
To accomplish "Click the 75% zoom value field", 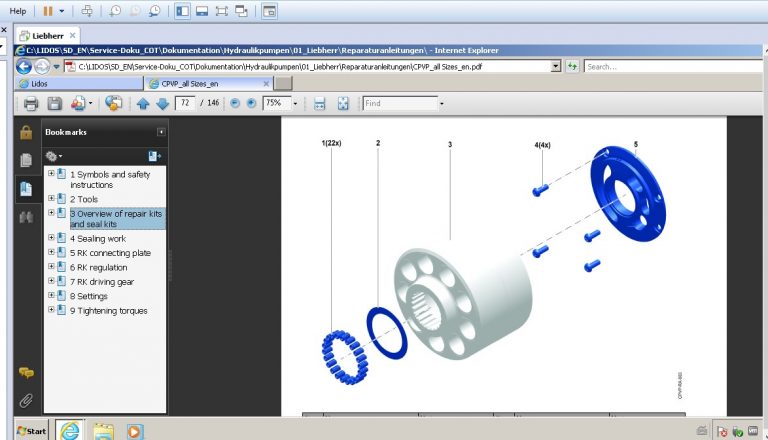I will pyautogui.click(x=277, y=103).
